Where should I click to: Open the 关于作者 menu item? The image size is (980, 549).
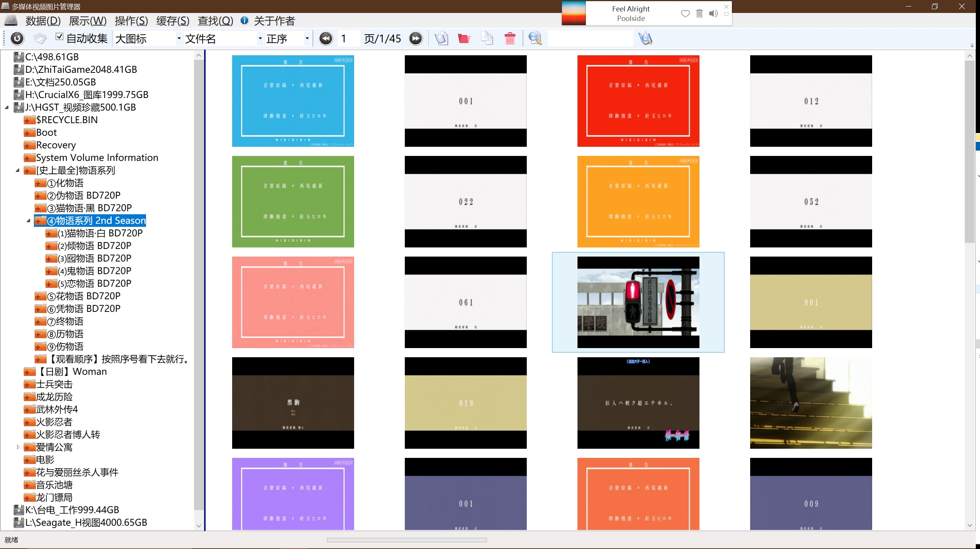click(x=274, y=21)
